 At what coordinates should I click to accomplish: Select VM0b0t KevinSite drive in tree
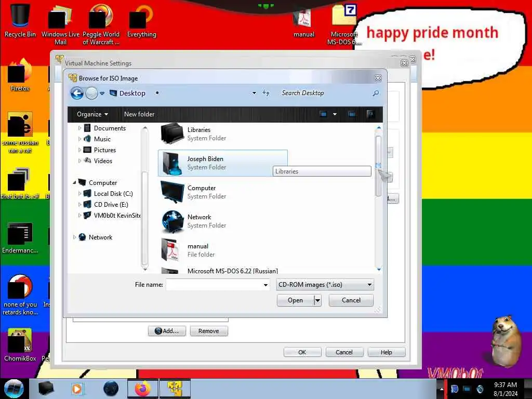point(117,216)
